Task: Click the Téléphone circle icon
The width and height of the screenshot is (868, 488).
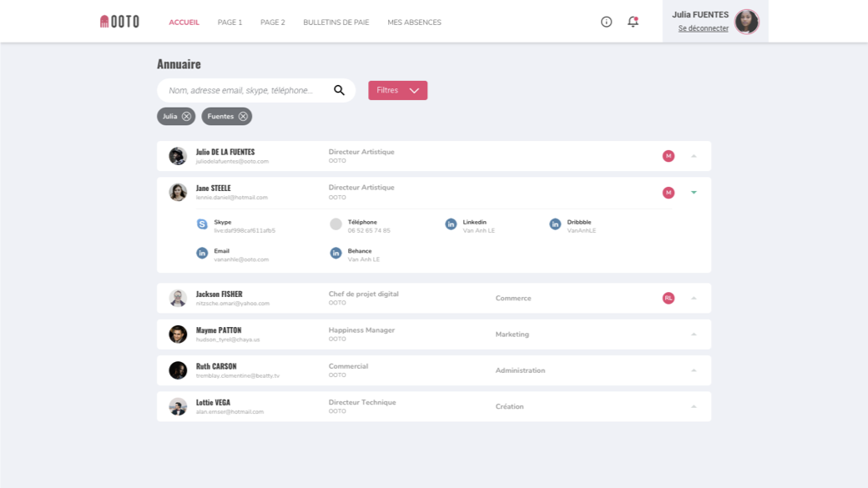Action: click(336, 224)
